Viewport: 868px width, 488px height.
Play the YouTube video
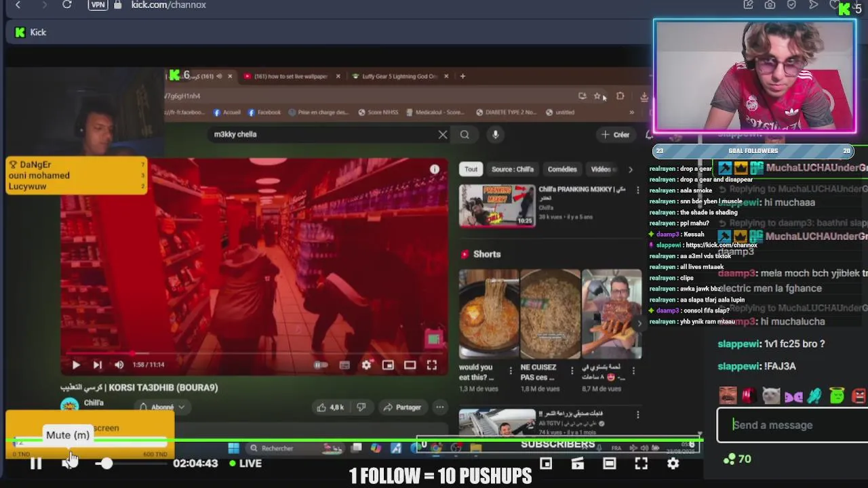pyautogui.click(x=75, y=365)
